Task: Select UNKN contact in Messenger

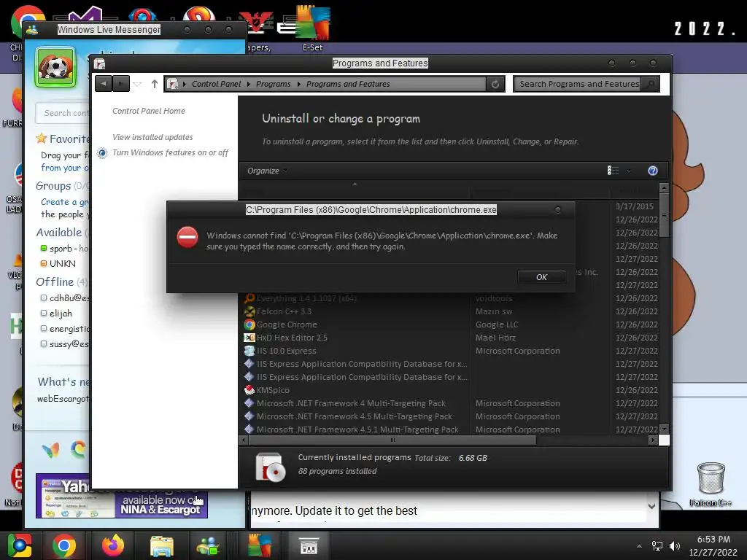Action: coord(58,264)
